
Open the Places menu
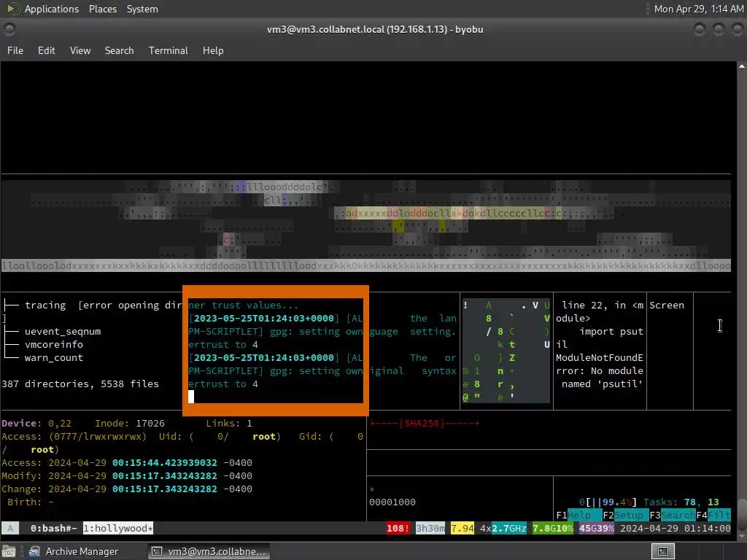point(102,9)
